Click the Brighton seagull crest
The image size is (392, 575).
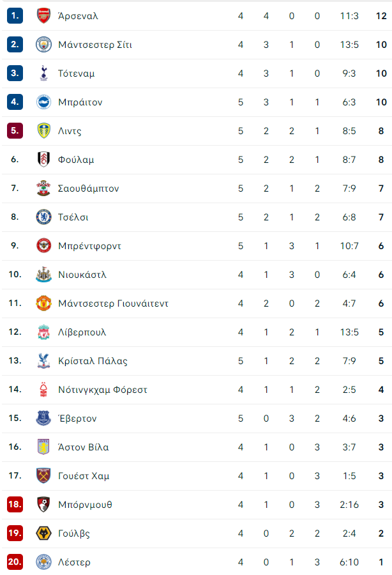tap(43, 102)
